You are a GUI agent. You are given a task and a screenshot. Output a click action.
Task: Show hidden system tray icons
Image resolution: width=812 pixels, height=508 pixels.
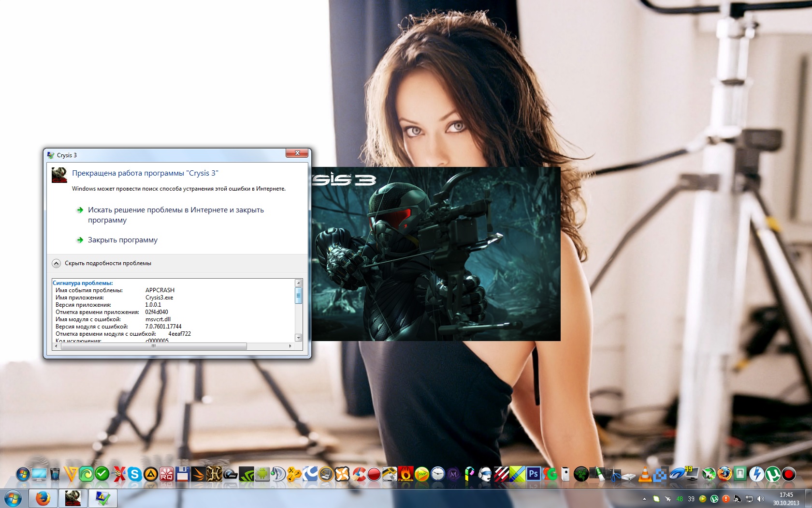[644, 499]
